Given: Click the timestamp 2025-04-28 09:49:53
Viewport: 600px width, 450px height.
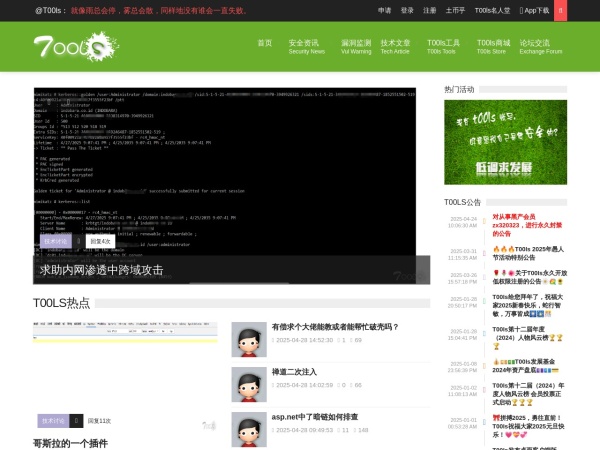Looking at the screenshot, I should pos(305,430).
